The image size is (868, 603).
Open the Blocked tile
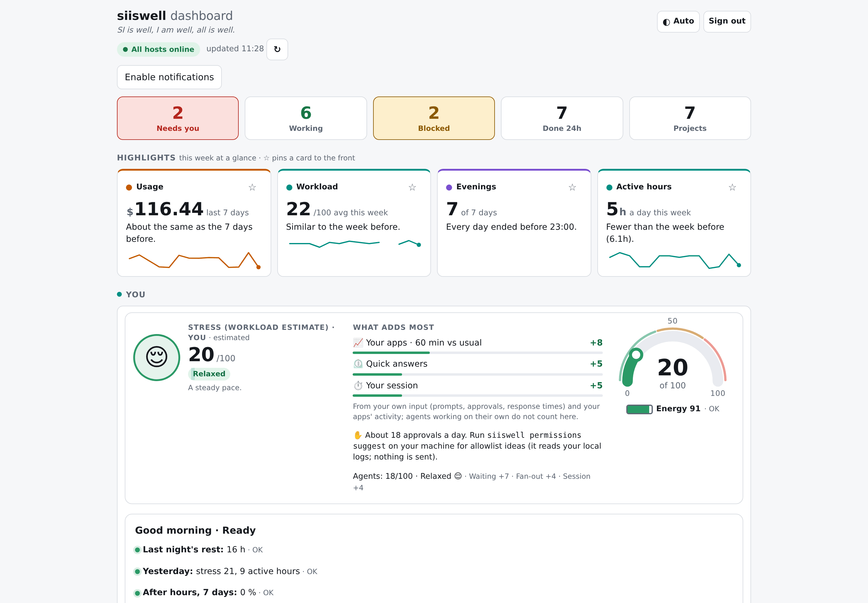pos(434,118)
